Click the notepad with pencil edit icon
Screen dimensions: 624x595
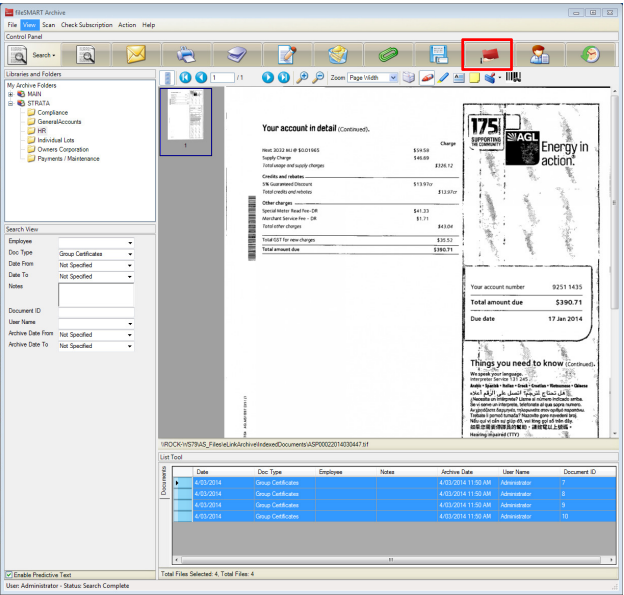(x=287, y=55)
